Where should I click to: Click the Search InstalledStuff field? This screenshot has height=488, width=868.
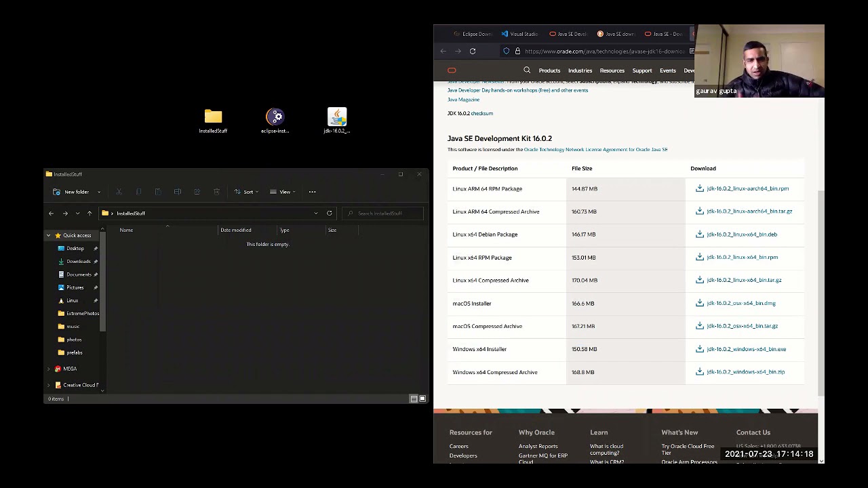(x=383, y=213)
